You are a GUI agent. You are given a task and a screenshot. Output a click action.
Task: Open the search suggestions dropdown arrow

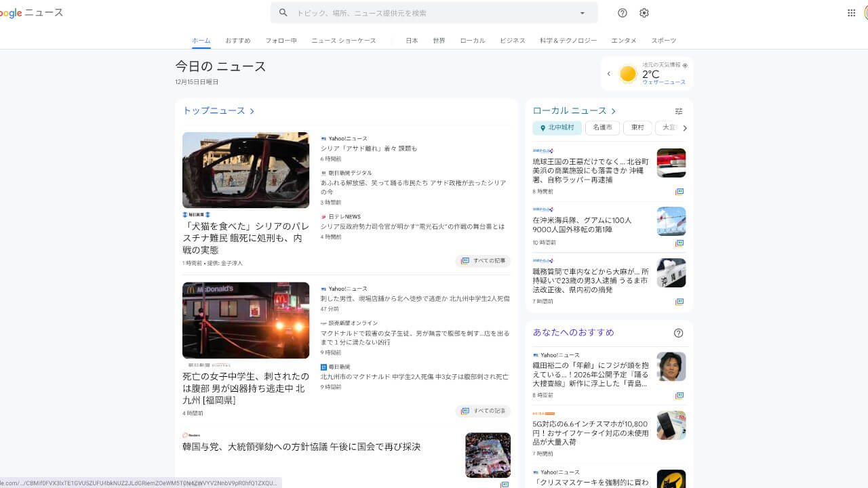pyautogui.click(x=582, y=13)
